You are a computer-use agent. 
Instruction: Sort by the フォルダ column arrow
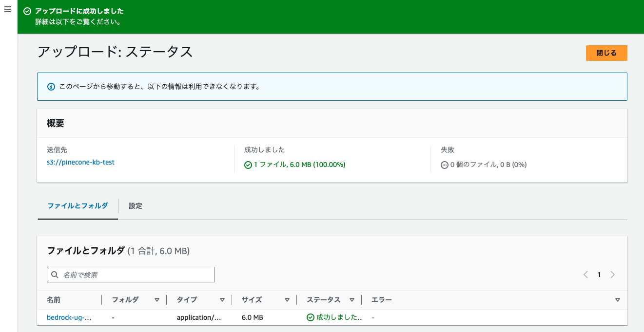[x=157, y=300]
